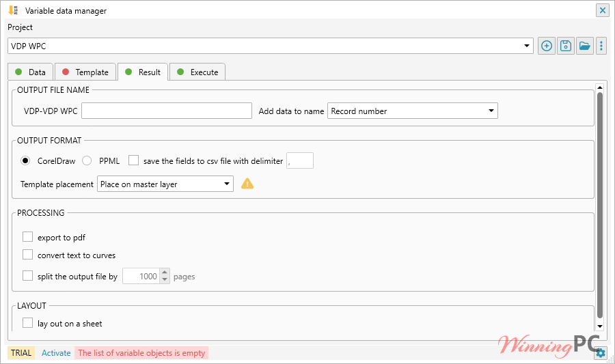Viewport: 615px width, 364px height.
Task: Click the 1000 pages number field
Action: (141, 276)
